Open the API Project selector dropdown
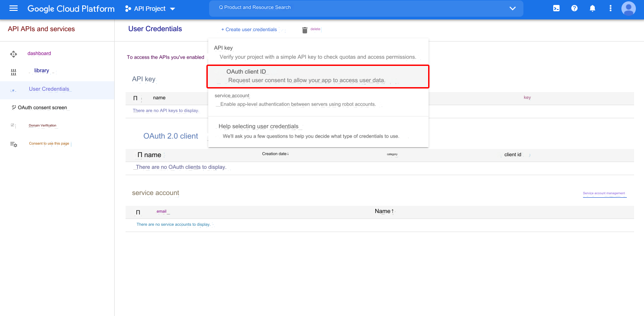This screenshot has height=316, width=644. [150, 9]
